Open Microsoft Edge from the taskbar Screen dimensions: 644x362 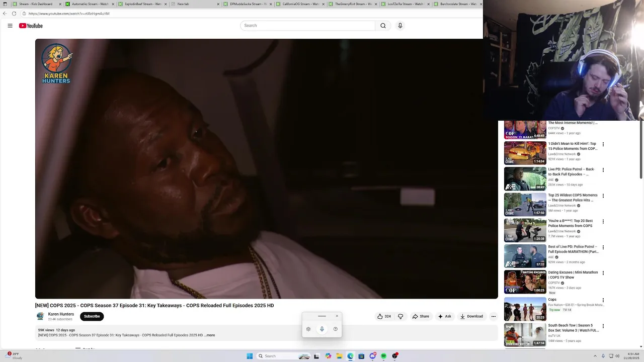(x=350, y=356)
